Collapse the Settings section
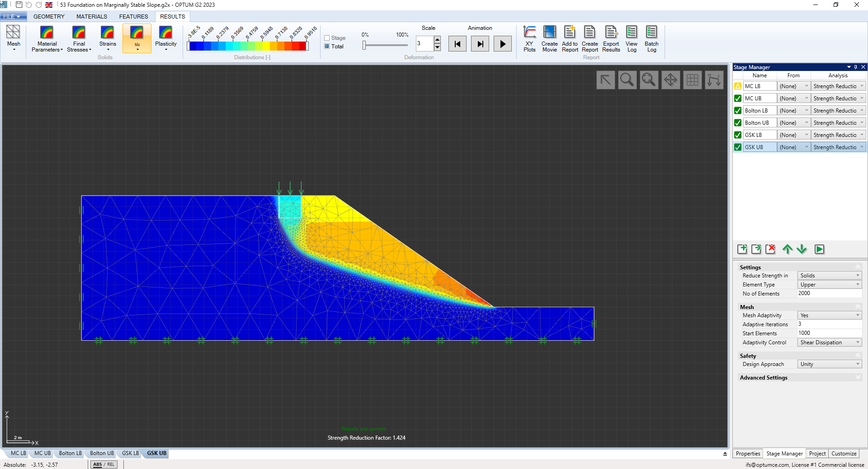Image resolution: width=868 pixels, height=469 pixels. click(858, 267)
